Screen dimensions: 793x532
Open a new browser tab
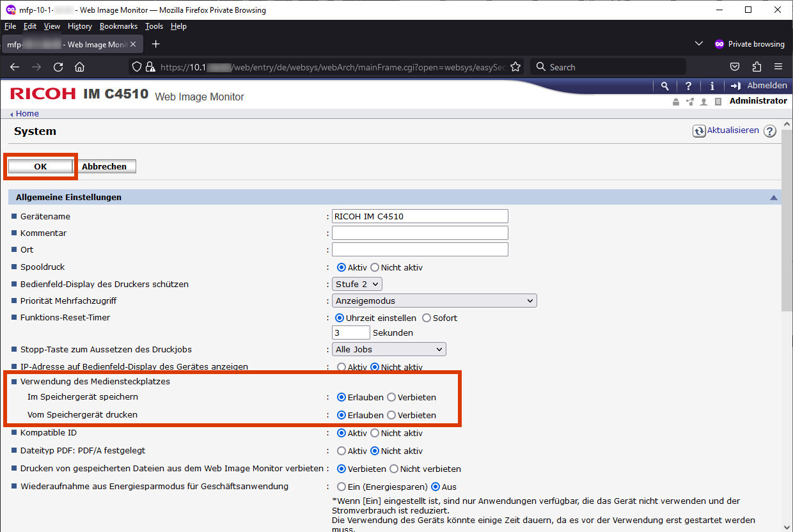[x=155, y=44]
